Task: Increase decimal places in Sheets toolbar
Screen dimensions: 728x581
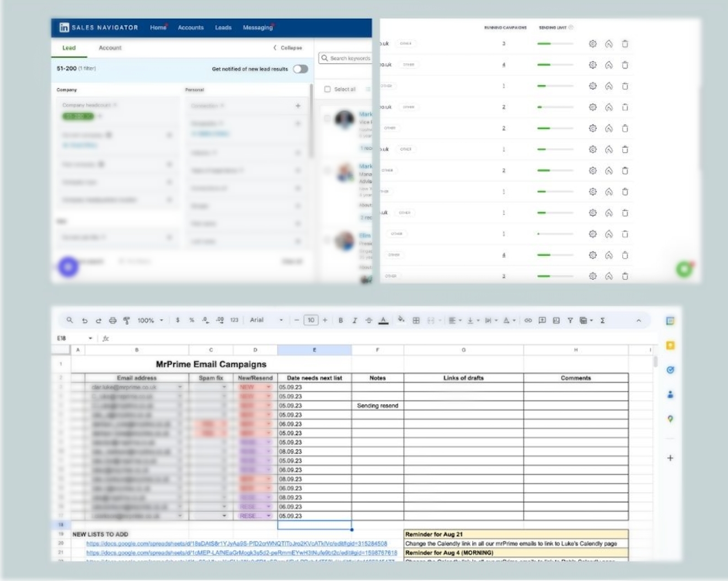Action: 220,320
